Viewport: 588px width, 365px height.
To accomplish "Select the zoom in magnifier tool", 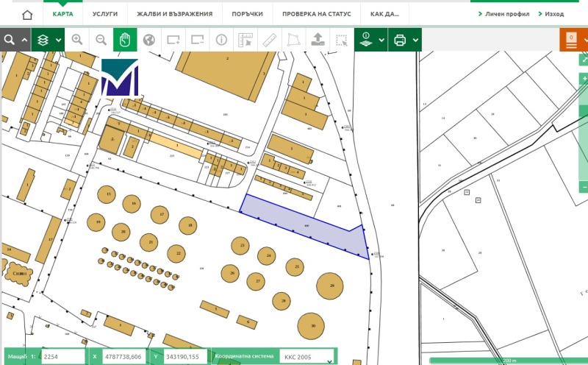I will [x=77, y=40].
